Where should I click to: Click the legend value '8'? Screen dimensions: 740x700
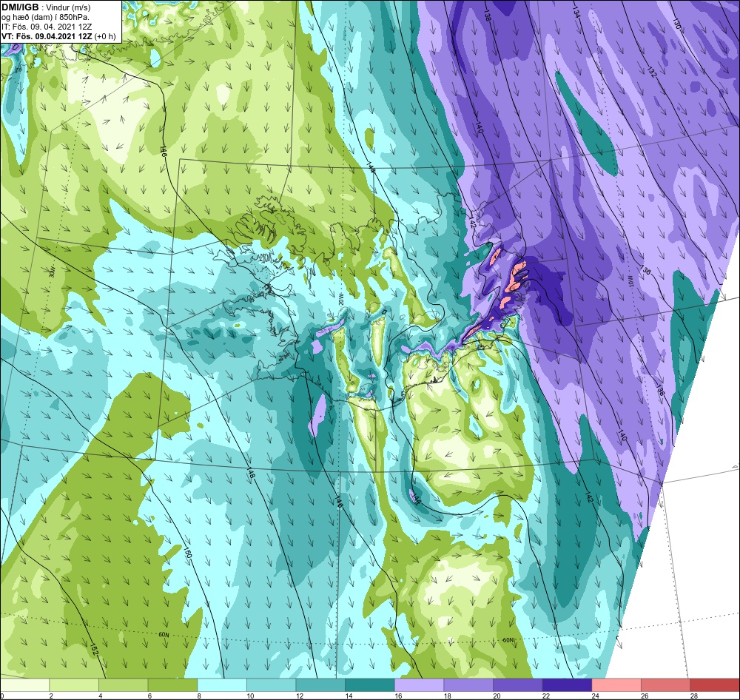(x=198, y=696)
